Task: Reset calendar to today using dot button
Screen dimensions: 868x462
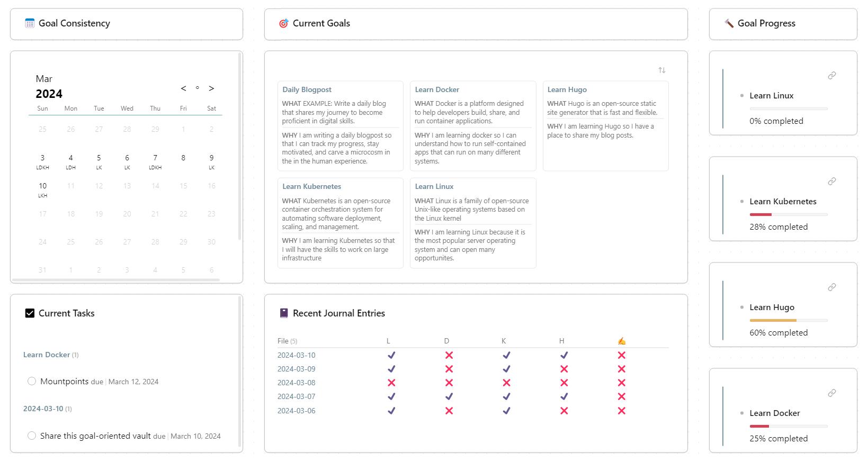Action: (x=198, y=88)
